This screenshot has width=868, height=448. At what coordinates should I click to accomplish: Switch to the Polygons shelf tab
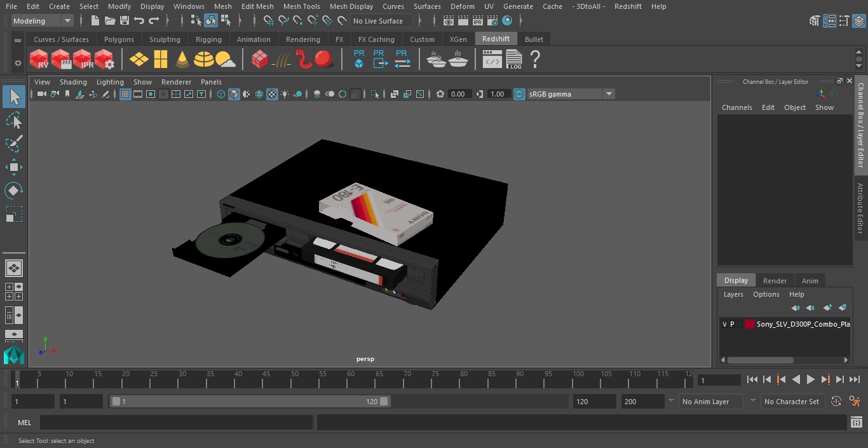[119, 39]
